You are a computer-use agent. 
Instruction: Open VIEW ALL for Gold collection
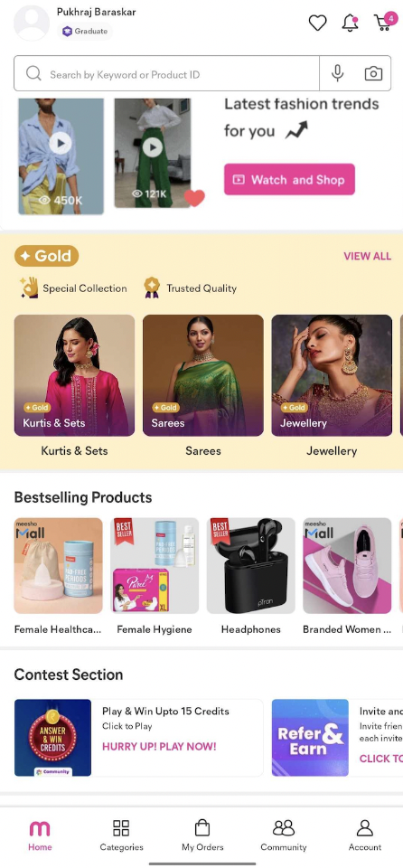point(367,256)
